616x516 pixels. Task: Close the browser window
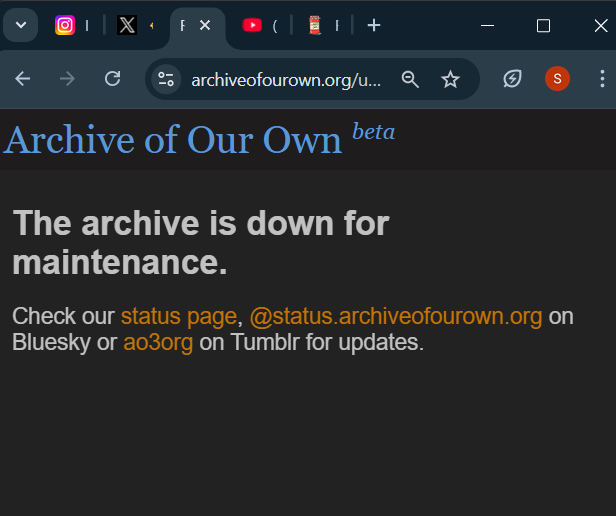coord(601,26)
